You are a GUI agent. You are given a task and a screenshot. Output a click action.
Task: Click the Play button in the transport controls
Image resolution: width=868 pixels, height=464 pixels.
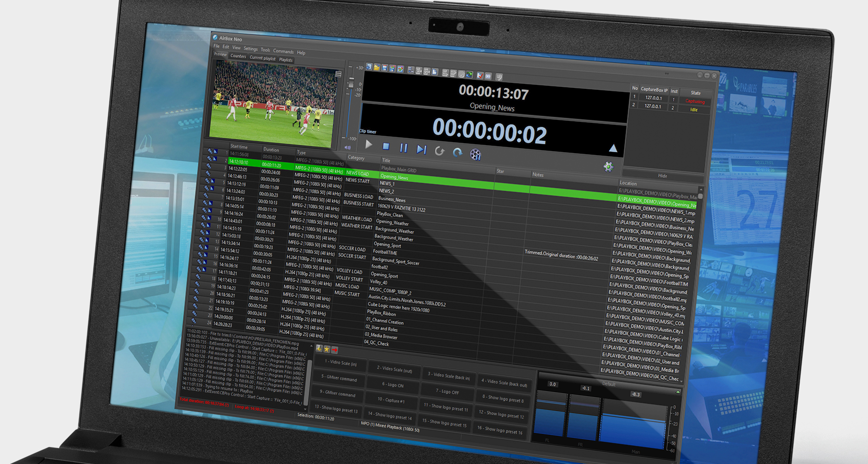coord(369,145)
